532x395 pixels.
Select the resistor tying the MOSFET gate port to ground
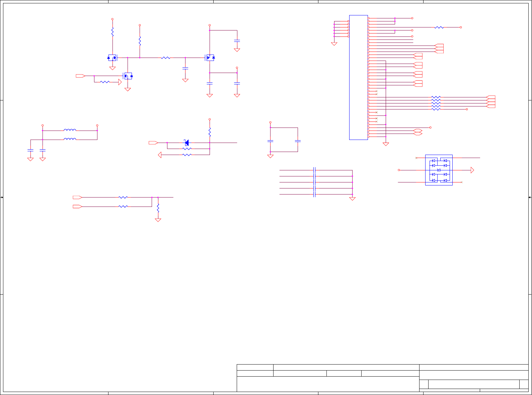(x=105, y=82)
